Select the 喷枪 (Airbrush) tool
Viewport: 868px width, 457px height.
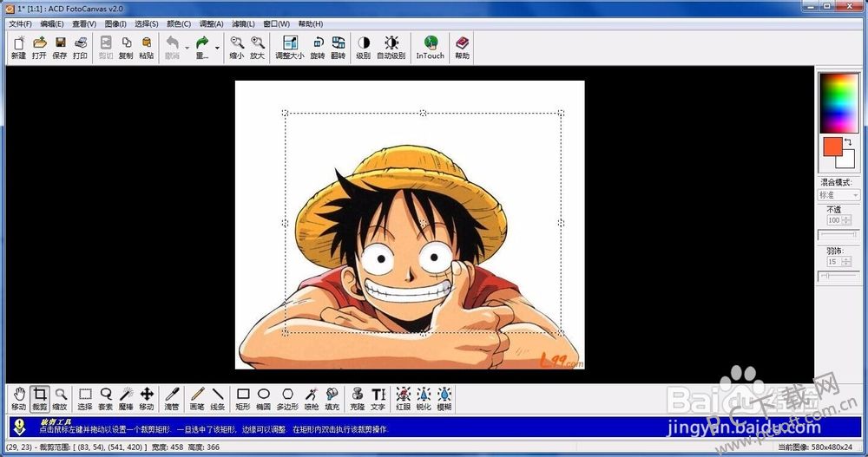coord(312,398)
